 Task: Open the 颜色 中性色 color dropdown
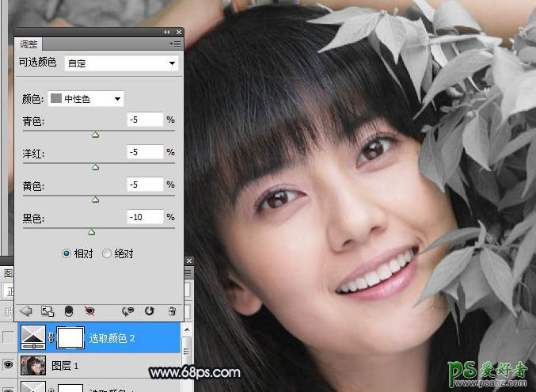click(86, 99)
